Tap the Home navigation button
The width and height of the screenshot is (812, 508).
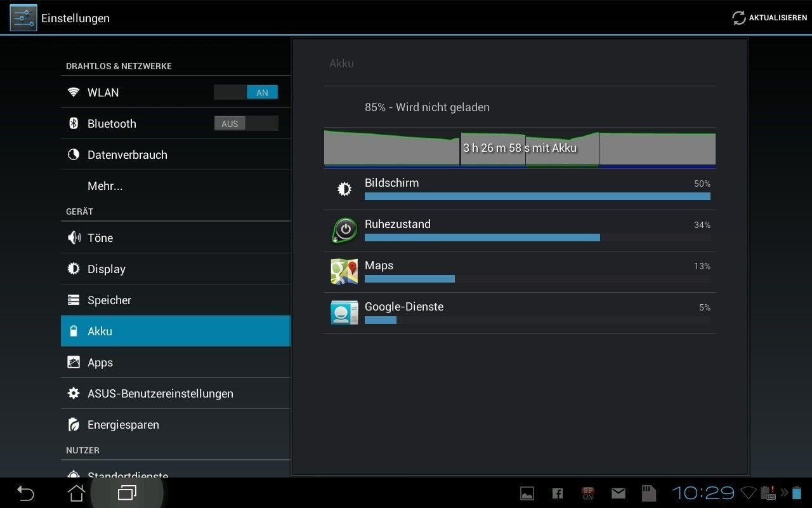tap(76, 493)
